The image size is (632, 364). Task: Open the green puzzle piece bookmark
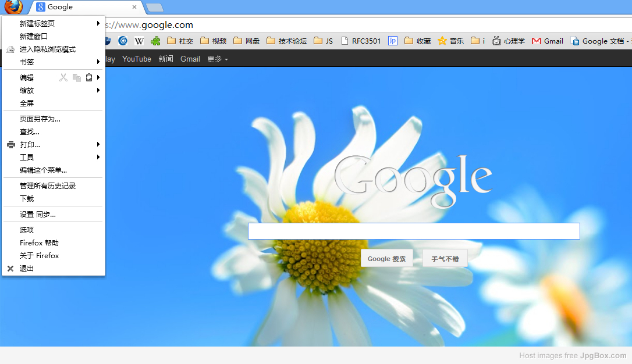point(155,41)
